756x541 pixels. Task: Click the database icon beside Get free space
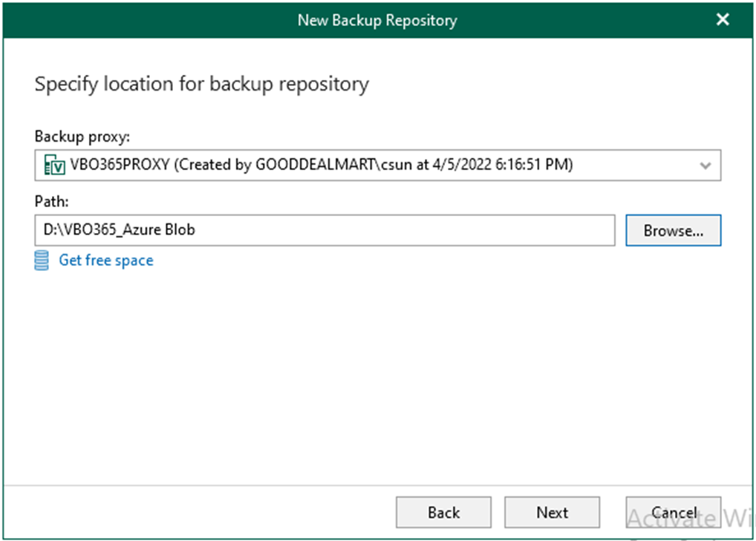(42, 260)
